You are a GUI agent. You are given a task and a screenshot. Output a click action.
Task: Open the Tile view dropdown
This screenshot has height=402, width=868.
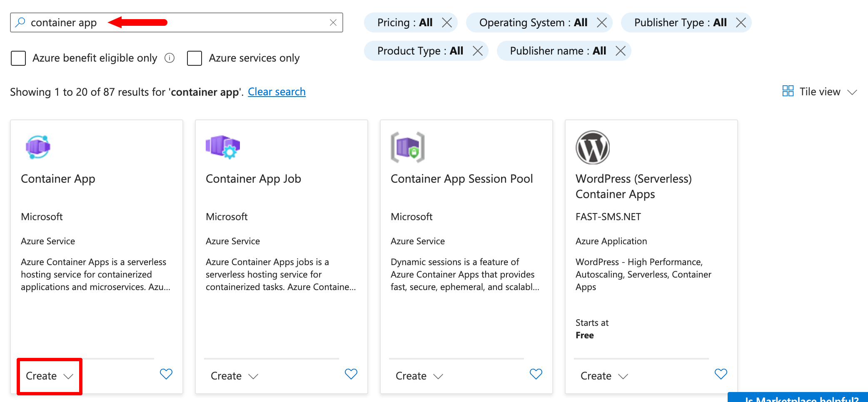819,92
